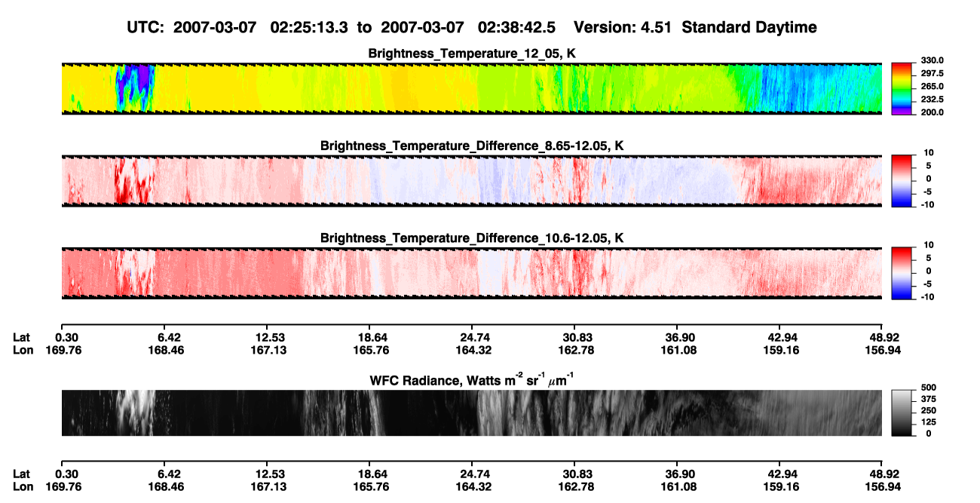Click the end time 02:38:42.5 in header

pos(516,28)
